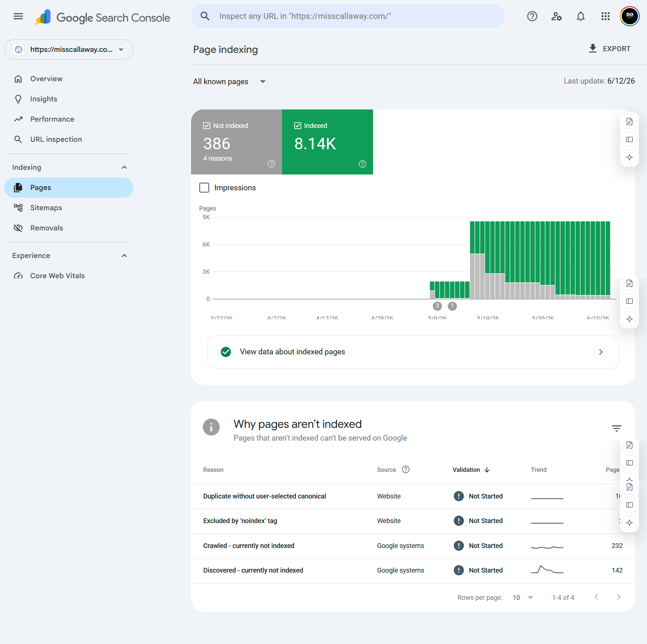Click Removals crossed-eye icon
The width and height of the screenshot is (647, 644).
point(18,228)
